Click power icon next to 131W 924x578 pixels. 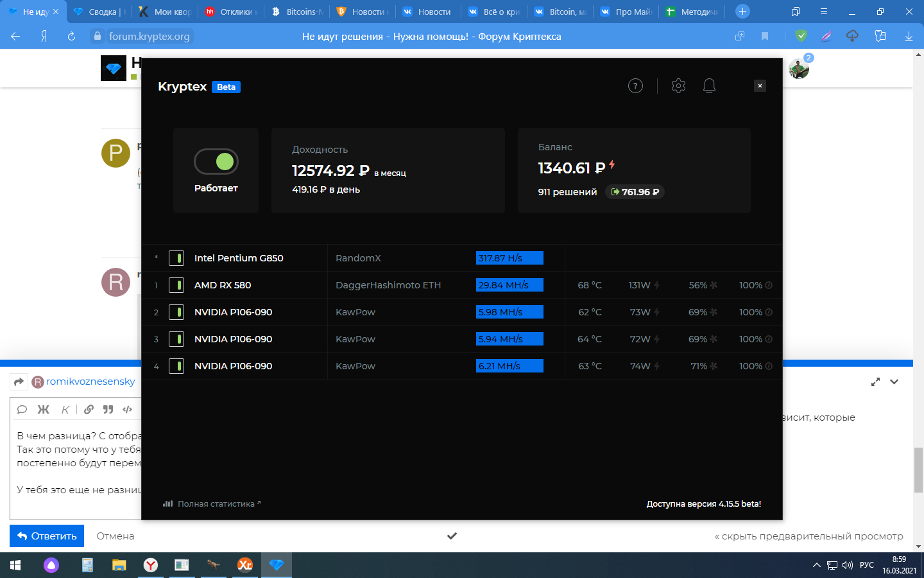tap(657, 285)
